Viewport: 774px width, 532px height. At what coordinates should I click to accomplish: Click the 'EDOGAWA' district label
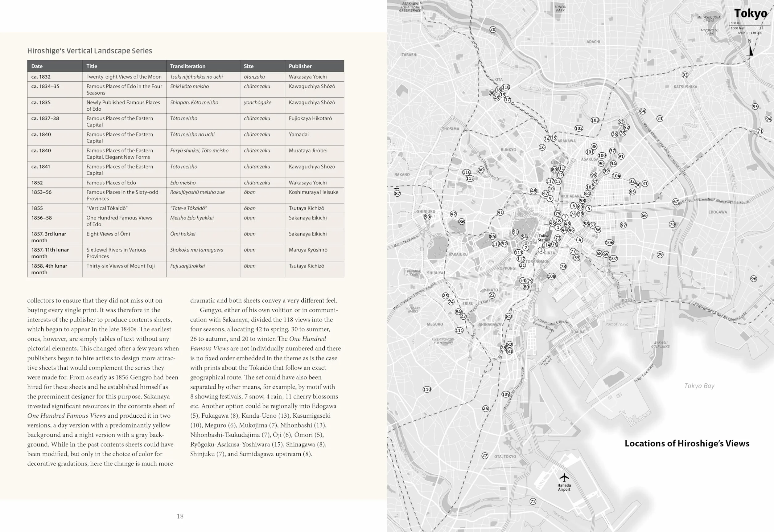click(x=718, y=212)
